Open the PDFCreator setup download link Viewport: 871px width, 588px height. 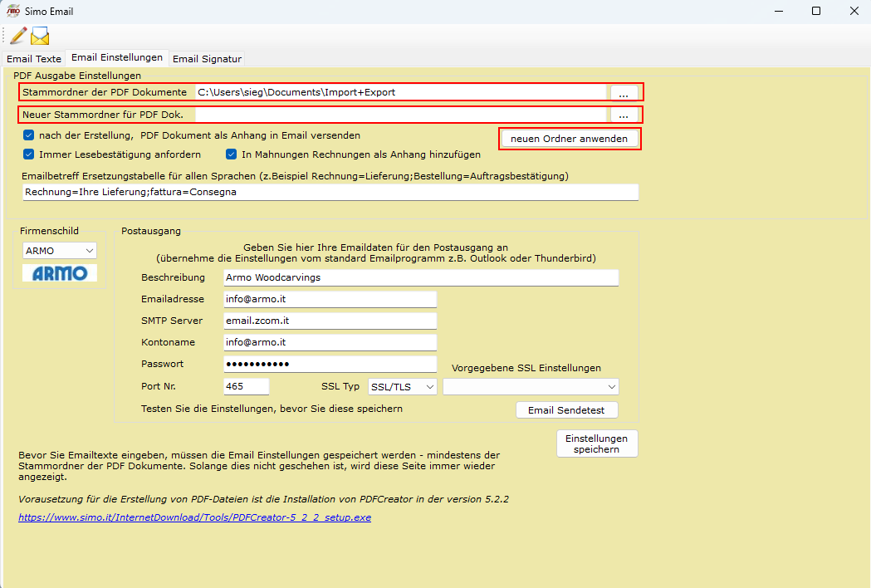pyautogui.click(x=195, y=517)
